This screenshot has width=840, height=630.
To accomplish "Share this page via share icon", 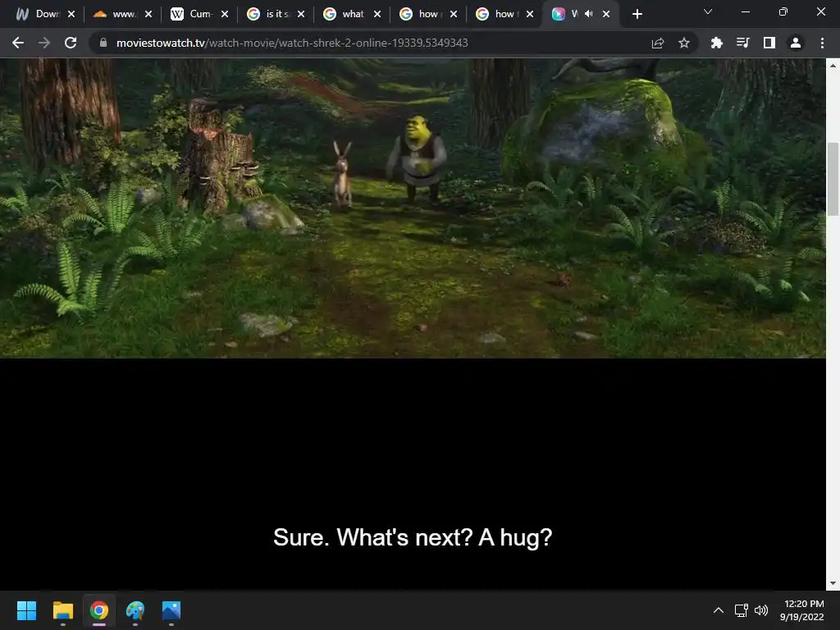I will (x=658, y=43).
